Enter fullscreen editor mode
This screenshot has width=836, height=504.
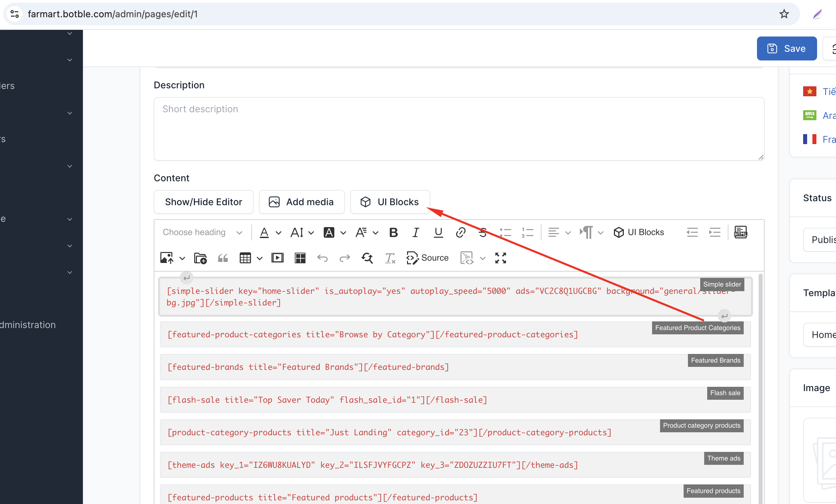[500, 258]
